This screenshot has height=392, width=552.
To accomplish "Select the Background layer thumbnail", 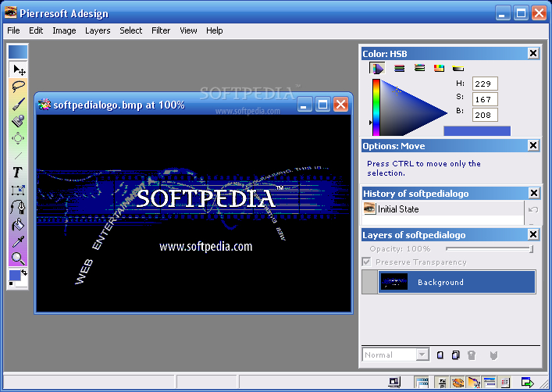I will pyautogui.click(x=394, y=282).
